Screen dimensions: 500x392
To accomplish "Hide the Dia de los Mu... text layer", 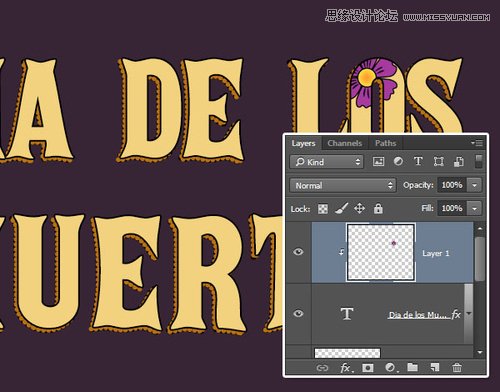I will (298, 313).
